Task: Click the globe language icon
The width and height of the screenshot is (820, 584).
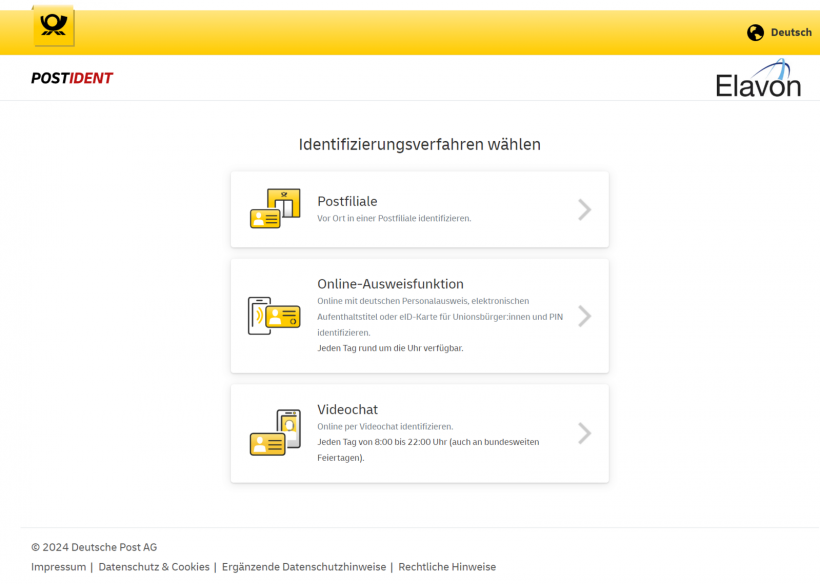Action: point(755,32)
